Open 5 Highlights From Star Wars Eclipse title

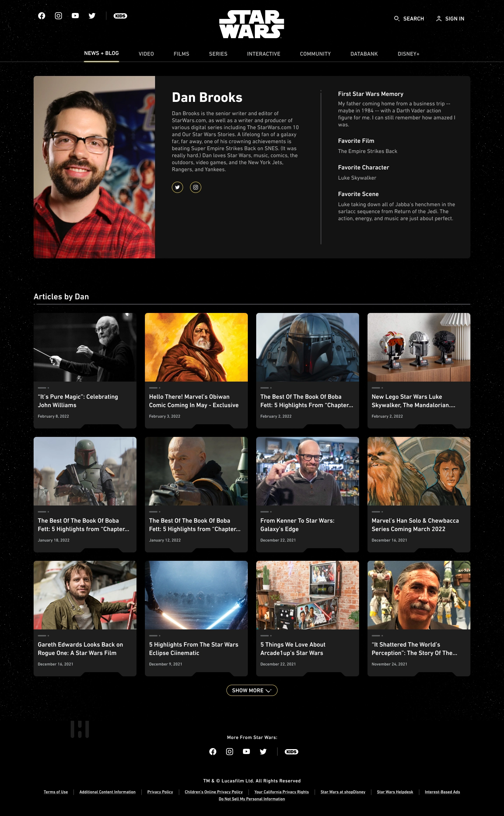(194, 649)
